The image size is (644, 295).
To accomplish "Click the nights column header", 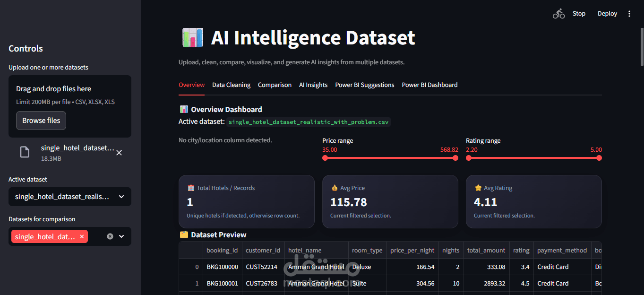I will tap(451, 250).
